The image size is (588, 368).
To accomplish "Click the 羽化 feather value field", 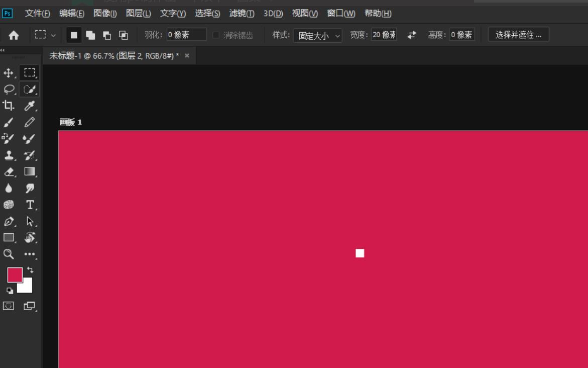I will click(x=186, y=35).
